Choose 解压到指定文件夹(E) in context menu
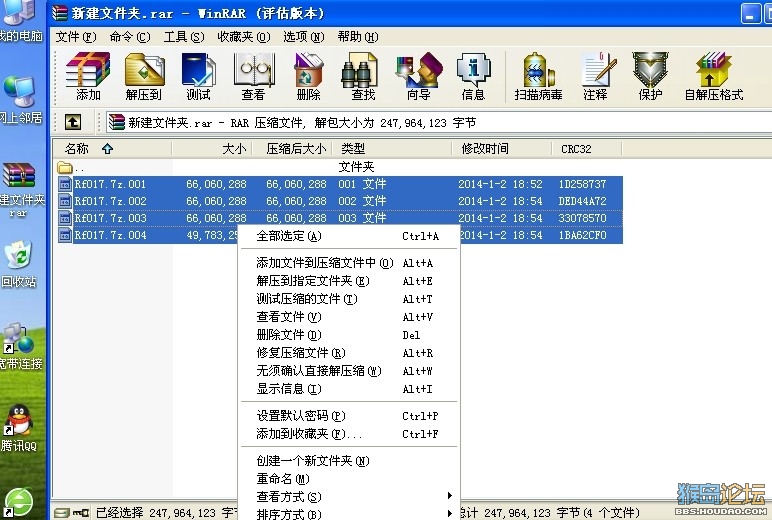The width and height of the screenshot is (772, 520). [x=349, y=281]
